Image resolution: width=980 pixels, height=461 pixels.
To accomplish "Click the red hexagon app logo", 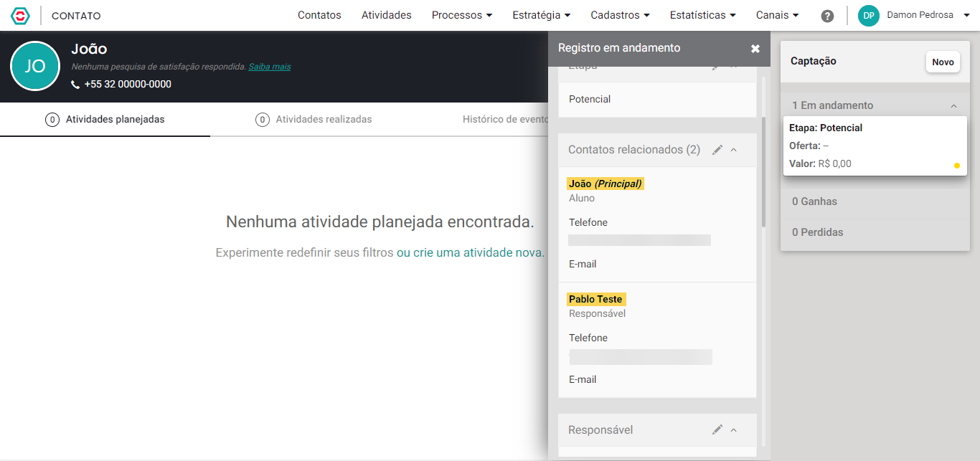I will click(x=20, y=15).
